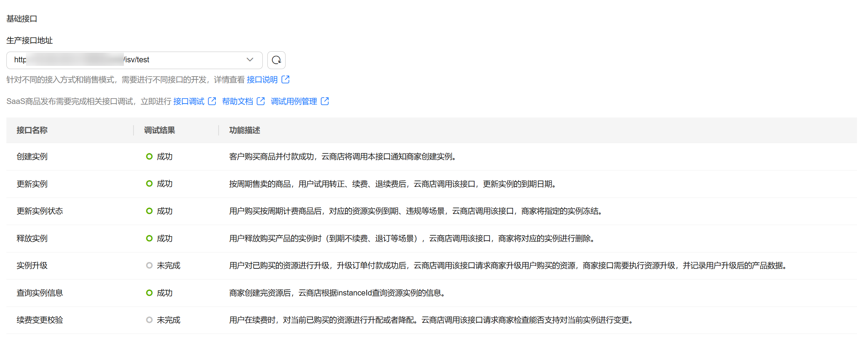The image size is (868, 340).
Task: Click the external link icon beside 帮助文档
Action: pyautogui.click(x=261, y=101)
